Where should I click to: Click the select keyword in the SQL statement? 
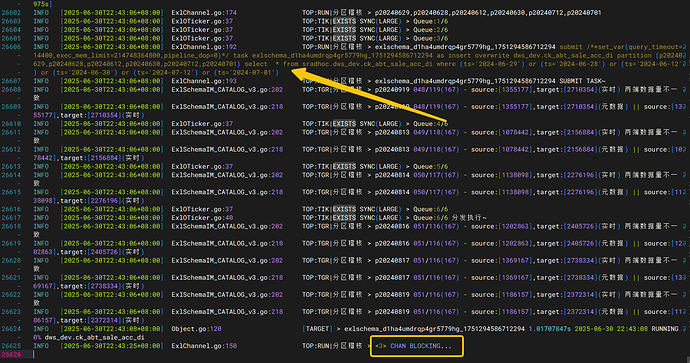click(256, 64)
